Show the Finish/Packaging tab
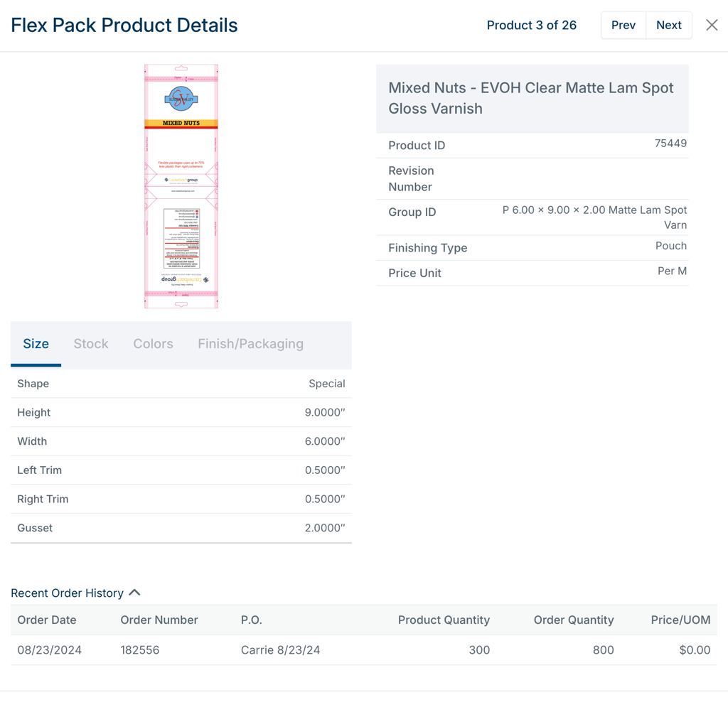Viewport: 728px width, 707px height. [250, 344]
